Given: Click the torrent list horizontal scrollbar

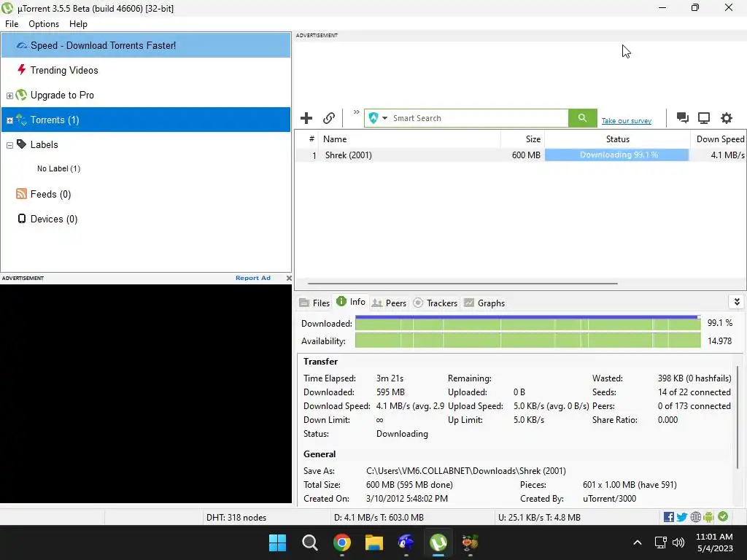Looking at the screenshot, I should point(462,284).
